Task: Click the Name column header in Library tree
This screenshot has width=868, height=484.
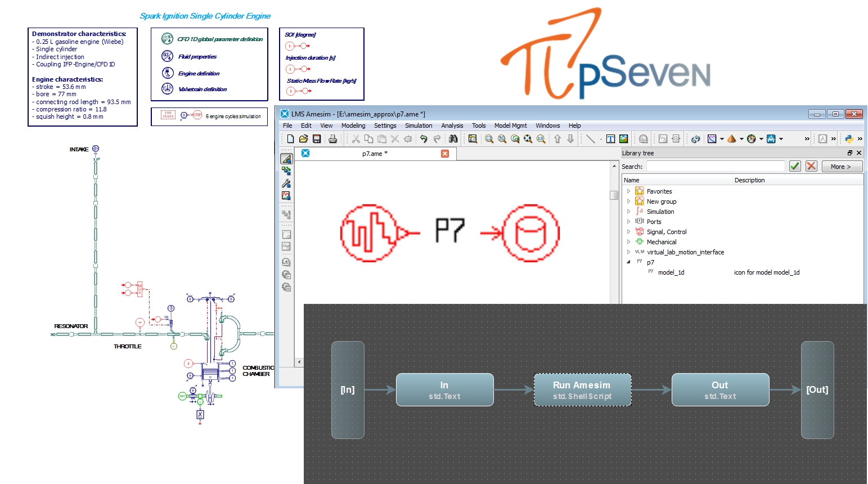Action: coord(677,180)
